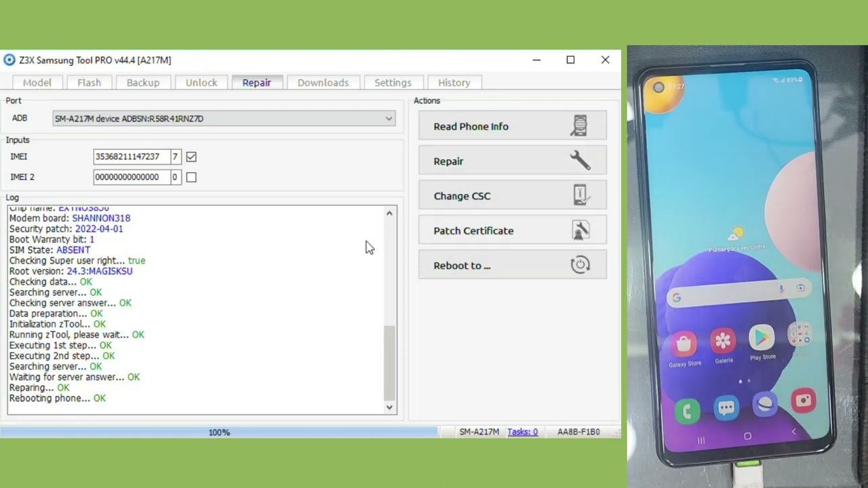
Task: Tap the Google G logo in search bar
Action: 676,298
